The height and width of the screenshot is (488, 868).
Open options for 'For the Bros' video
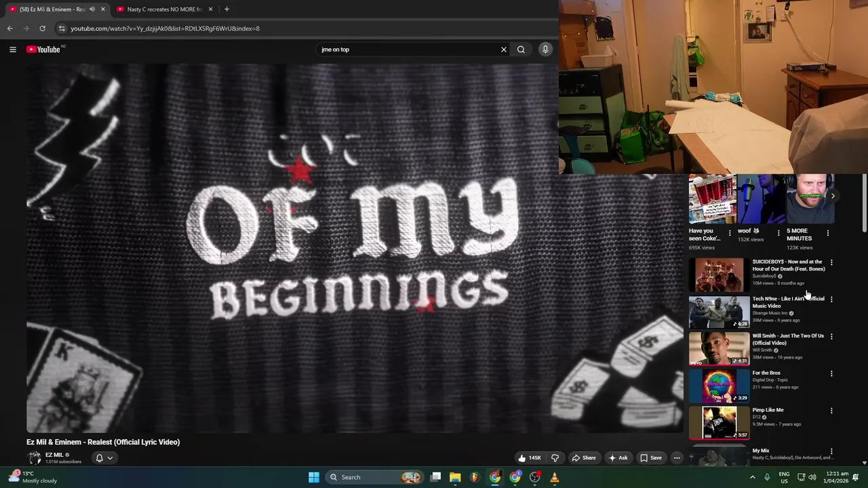(831, 373)
